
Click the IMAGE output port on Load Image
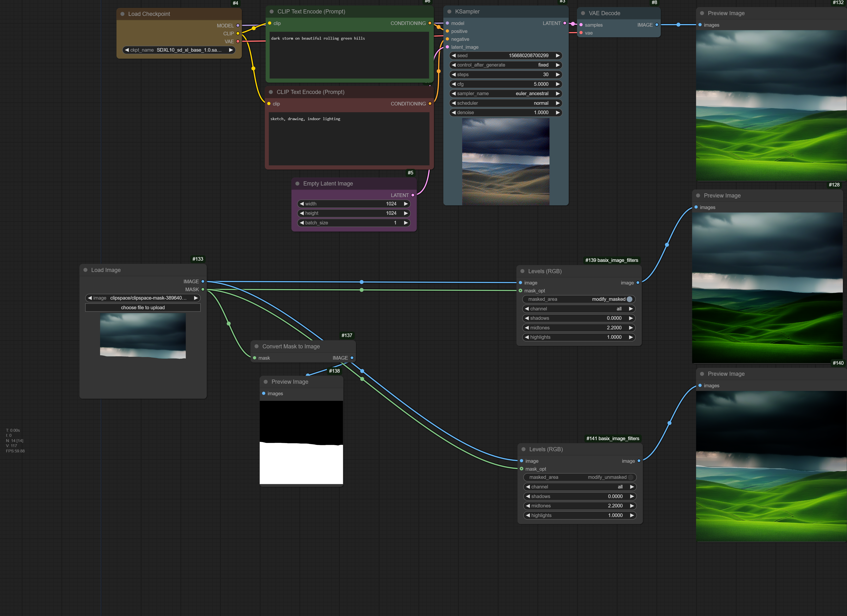(203, 281)
